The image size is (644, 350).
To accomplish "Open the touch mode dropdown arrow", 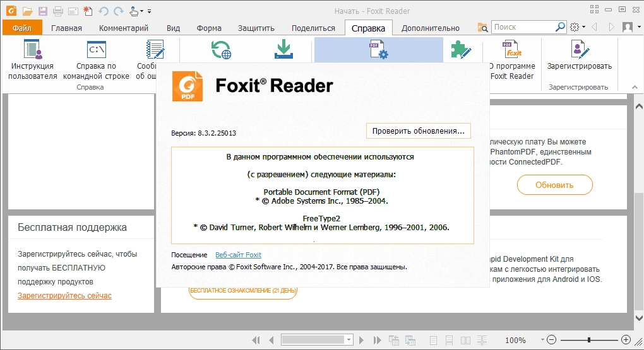I will coord(141,11).
